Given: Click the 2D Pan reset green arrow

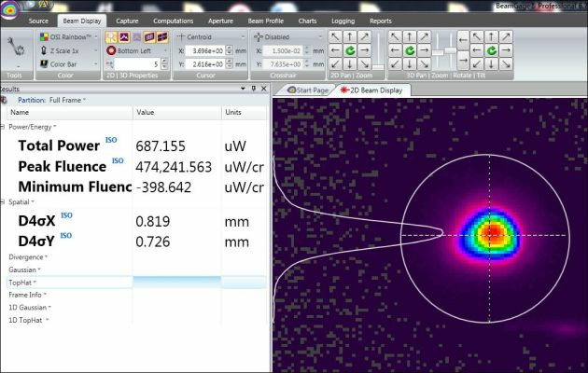Looking at the screenshot, I should tap(350, 50).
